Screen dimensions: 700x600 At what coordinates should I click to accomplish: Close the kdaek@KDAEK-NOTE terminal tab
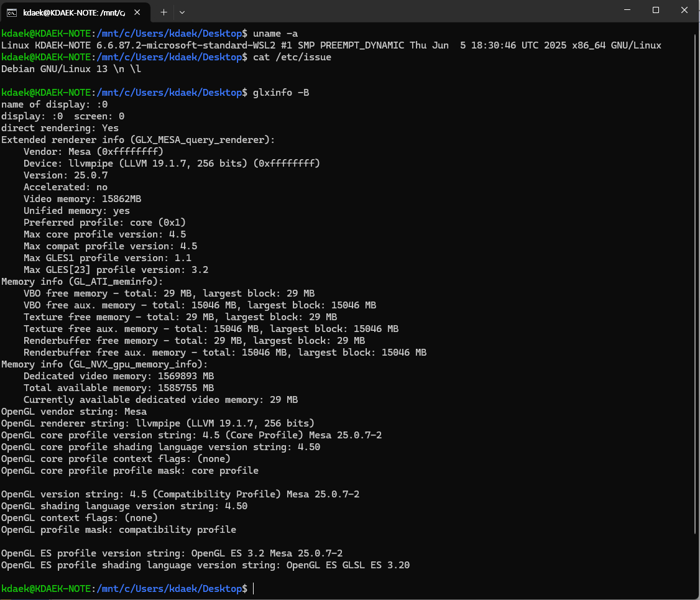click(137, 12)
